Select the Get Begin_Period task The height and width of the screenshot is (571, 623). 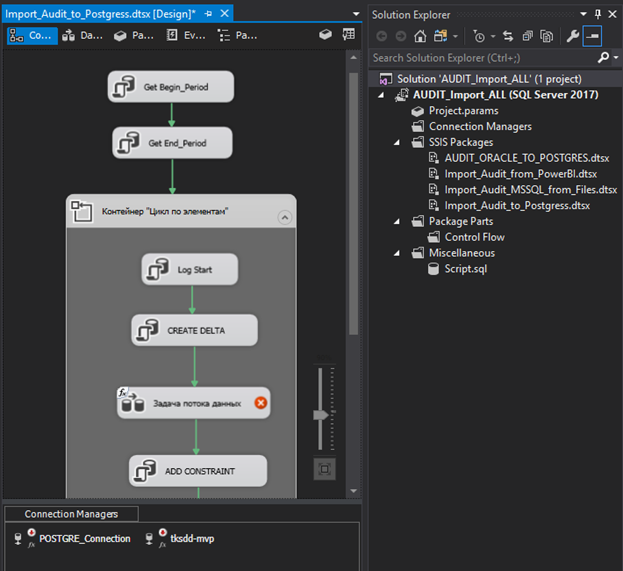coord(171,87)
